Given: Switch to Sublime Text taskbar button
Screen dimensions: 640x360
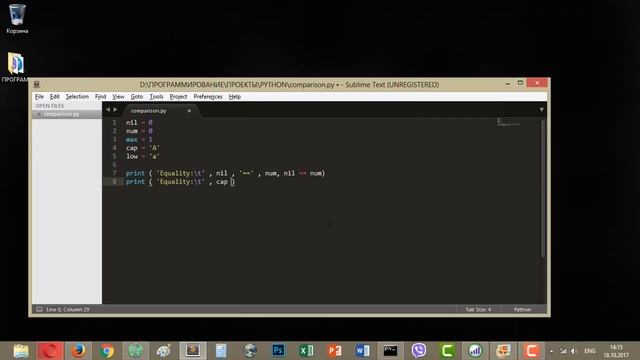Looking at the screenshot, I should coord(193,351).
